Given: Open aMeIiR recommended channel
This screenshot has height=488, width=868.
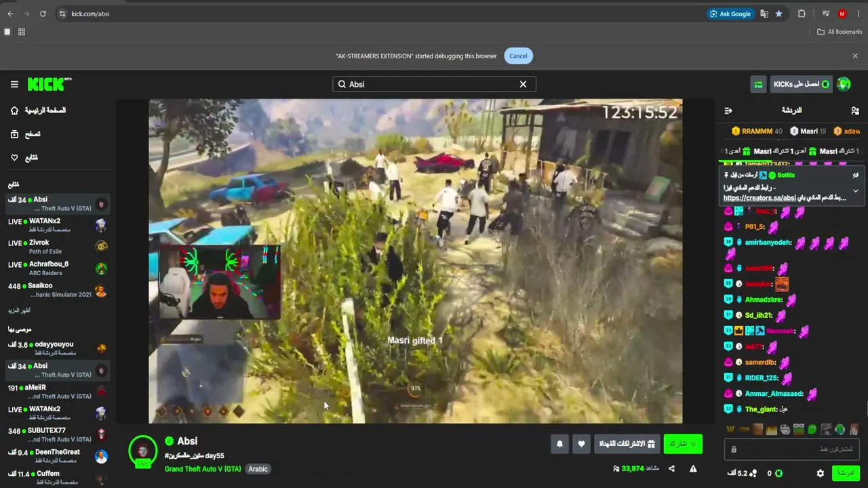Looking at the screenshot, I should [58, 392].
